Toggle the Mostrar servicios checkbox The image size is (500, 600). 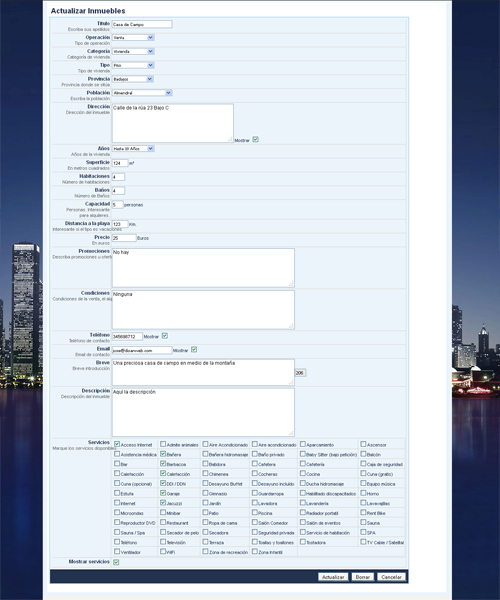point(116,562)
